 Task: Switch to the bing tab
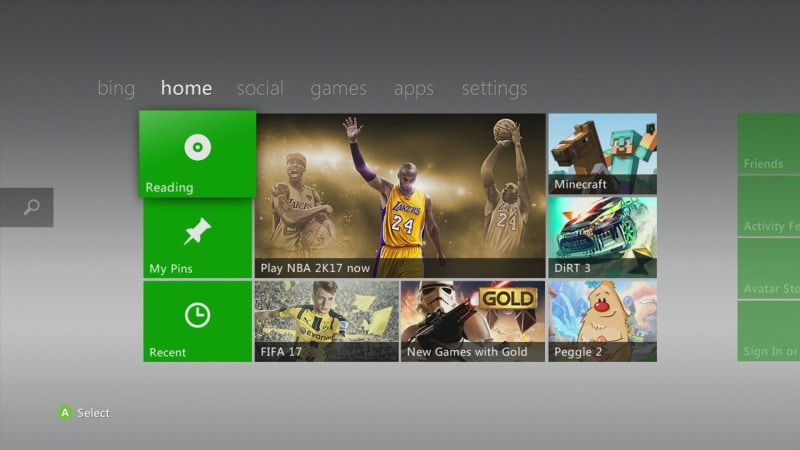pyautogui.click(x=116, y=88)
